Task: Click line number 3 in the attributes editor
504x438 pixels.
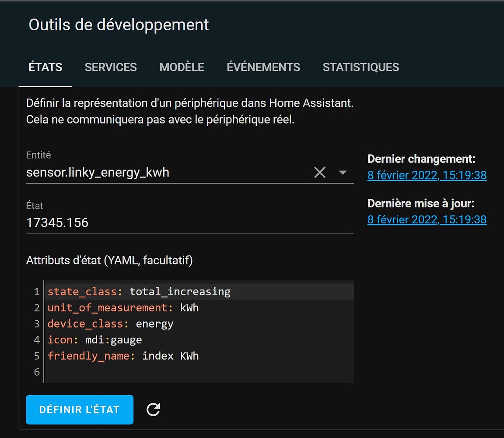Action: [x=37, y=324]
